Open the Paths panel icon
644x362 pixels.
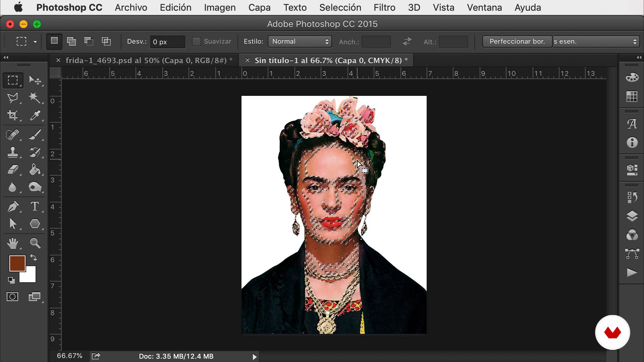(x=632, y=253)
